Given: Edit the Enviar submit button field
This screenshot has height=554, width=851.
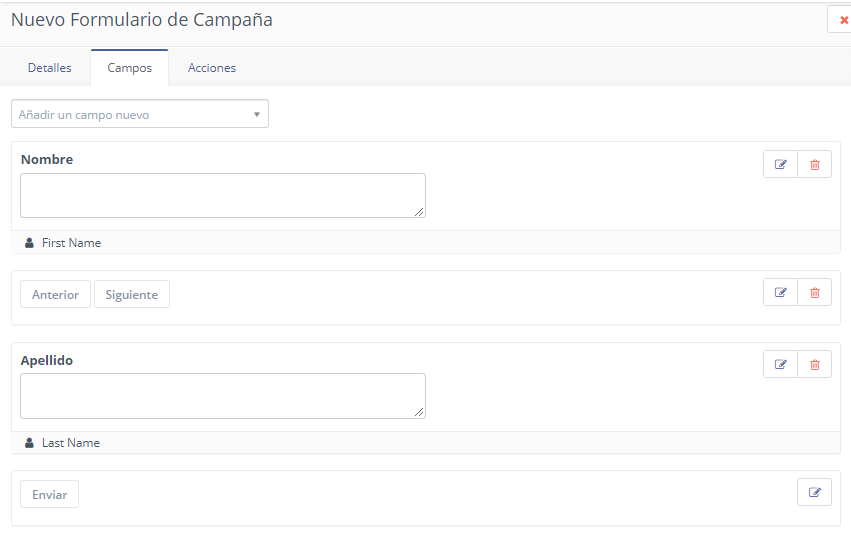Looking at the screenshot, I should (x=814, y=492).
